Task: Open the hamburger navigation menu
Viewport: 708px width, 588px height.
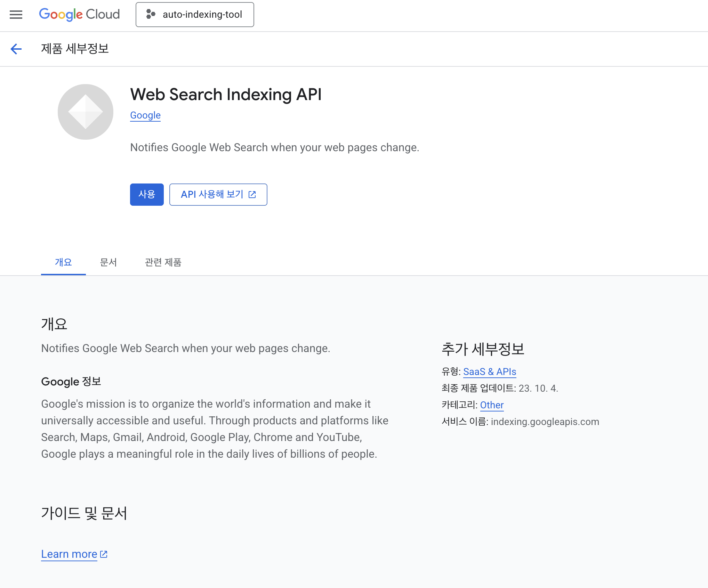Action: pos(16,15)
